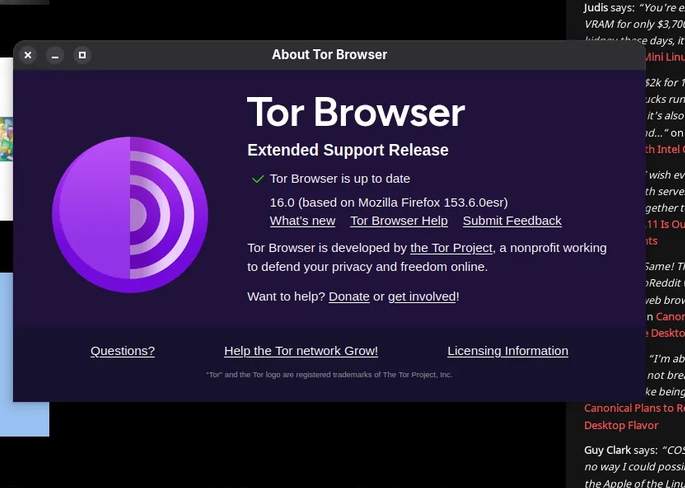The height and width of the screenshot is (488, 685).
Task: Open Tor Browser Help link
Action: [399, 221]
